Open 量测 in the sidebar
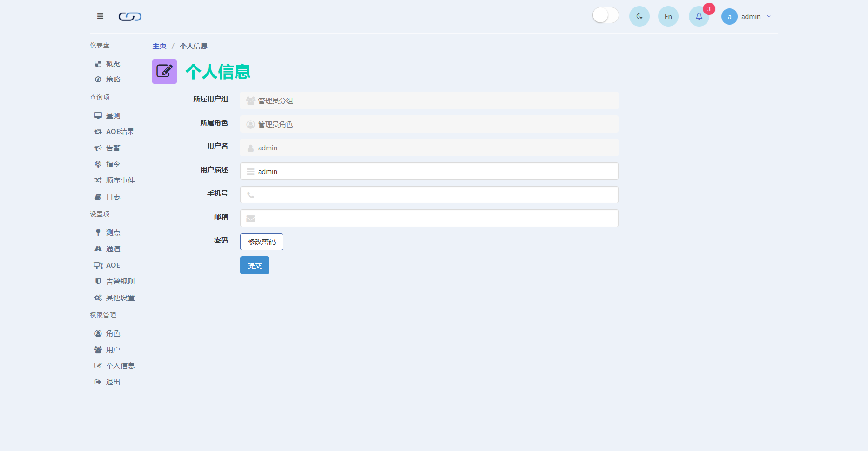This screenshot has height=451, width=868. point(113,115)
